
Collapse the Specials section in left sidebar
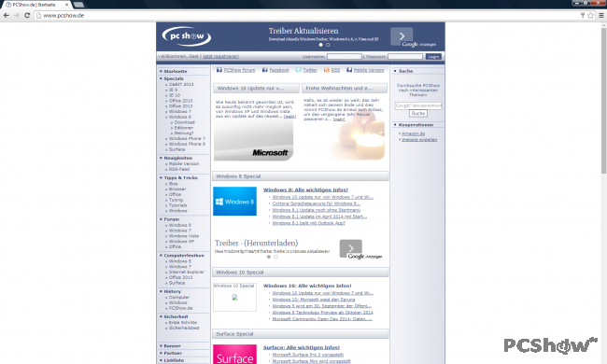coord(174,78)
